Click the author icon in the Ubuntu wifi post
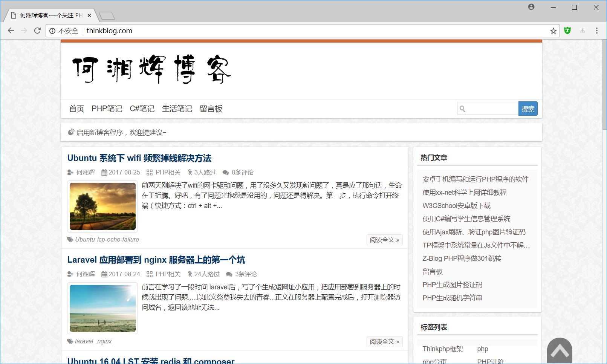 [x=70, y=172]
